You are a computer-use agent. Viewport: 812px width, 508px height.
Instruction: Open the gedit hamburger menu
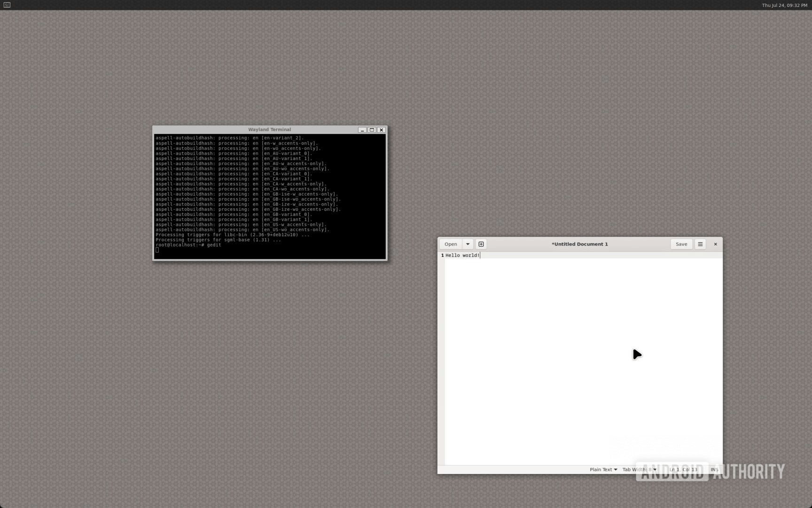pos(700,244)
